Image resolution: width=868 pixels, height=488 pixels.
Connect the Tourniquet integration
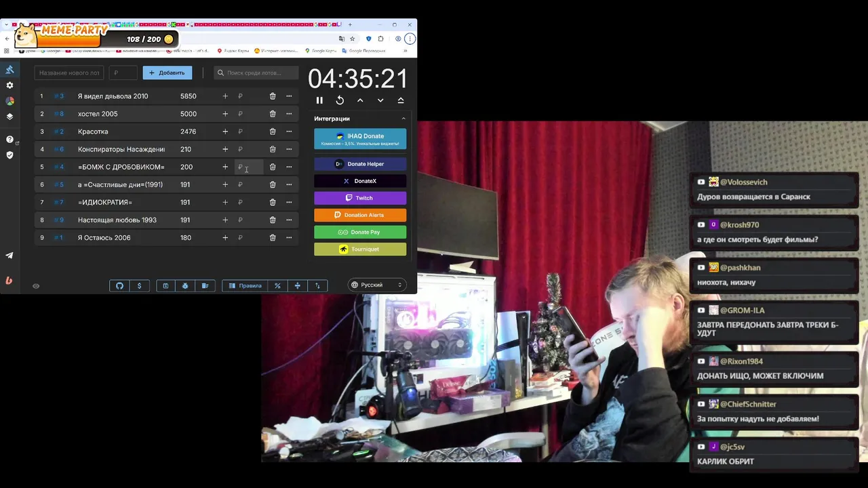[360, 249]
